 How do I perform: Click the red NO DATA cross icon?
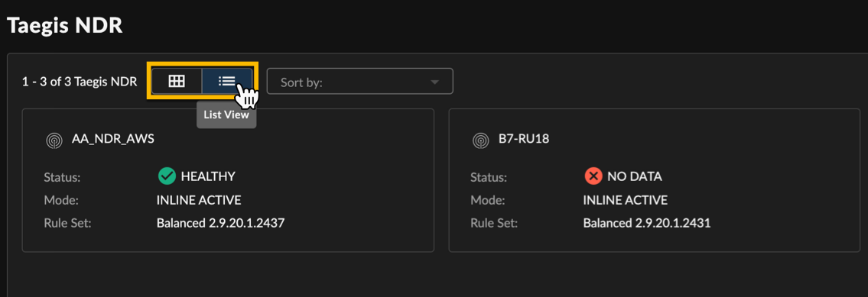(593, 176)
